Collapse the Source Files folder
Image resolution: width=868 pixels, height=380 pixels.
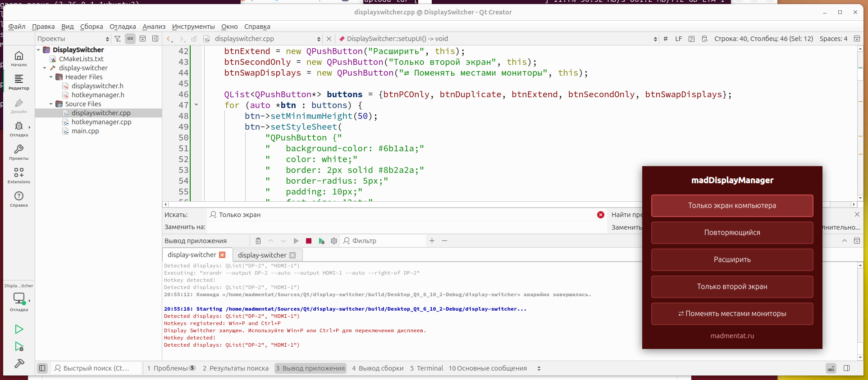[x=51, y=104]
